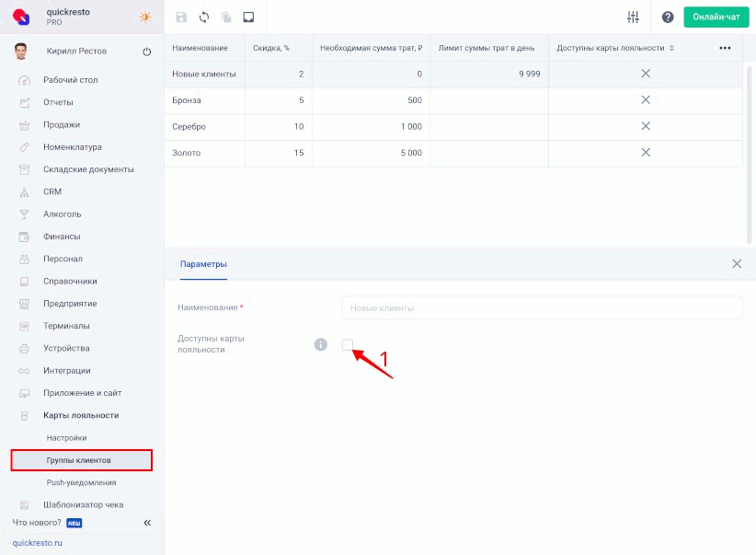The image size is (756, 555).
Task: Select the Серебро table row
Action: click(x=453, y=127)
